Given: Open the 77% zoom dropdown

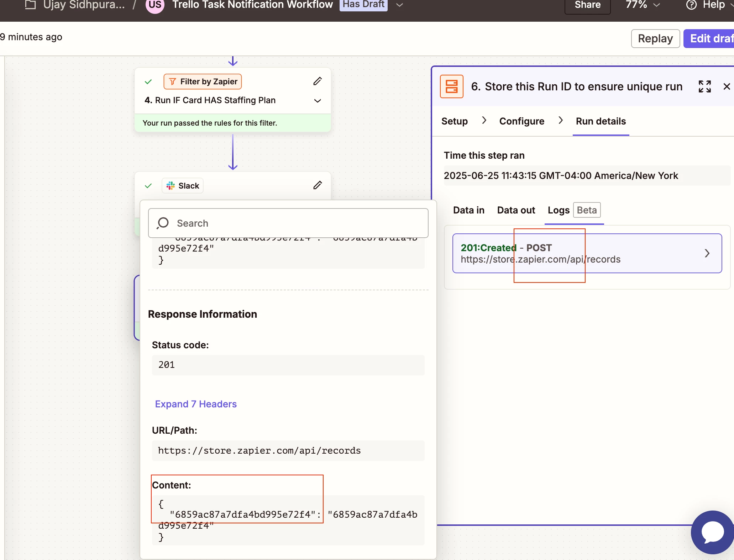Looking at the screenshot, I should (643, 5).
